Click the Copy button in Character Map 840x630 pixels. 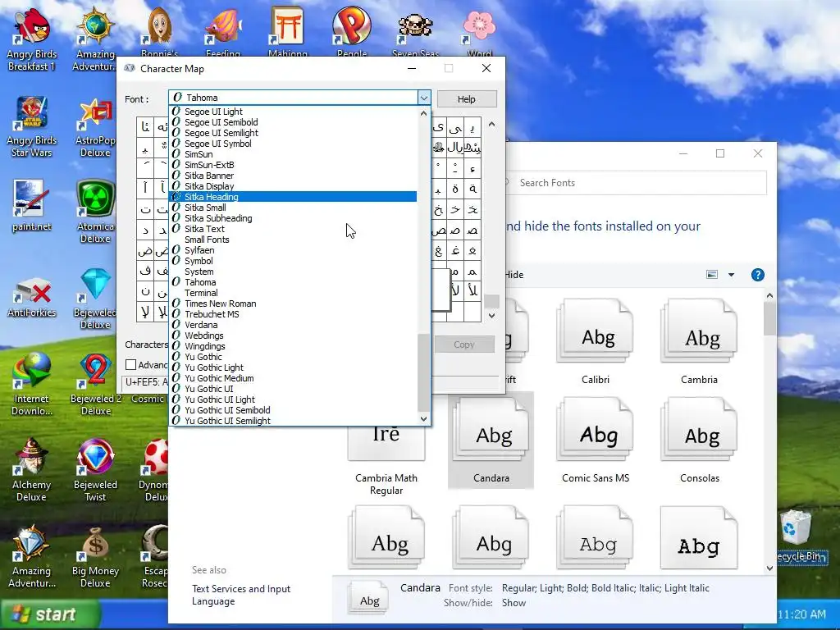coord(464,345)
